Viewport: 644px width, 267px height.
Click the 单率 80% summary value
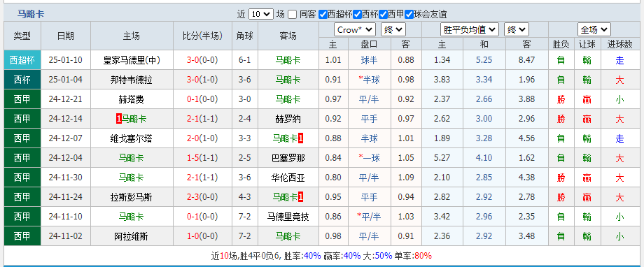[x=423, y=256]
